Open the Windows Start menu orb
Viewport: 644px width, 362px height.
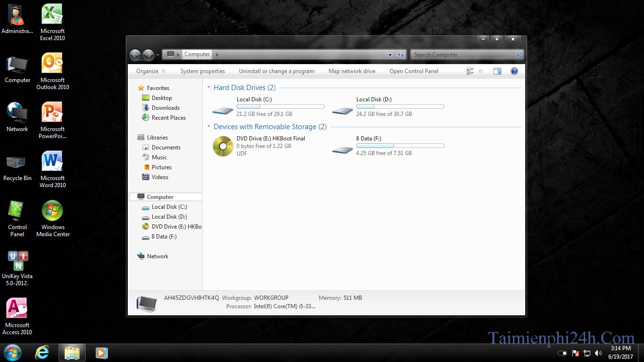click(x=12, y=352)
